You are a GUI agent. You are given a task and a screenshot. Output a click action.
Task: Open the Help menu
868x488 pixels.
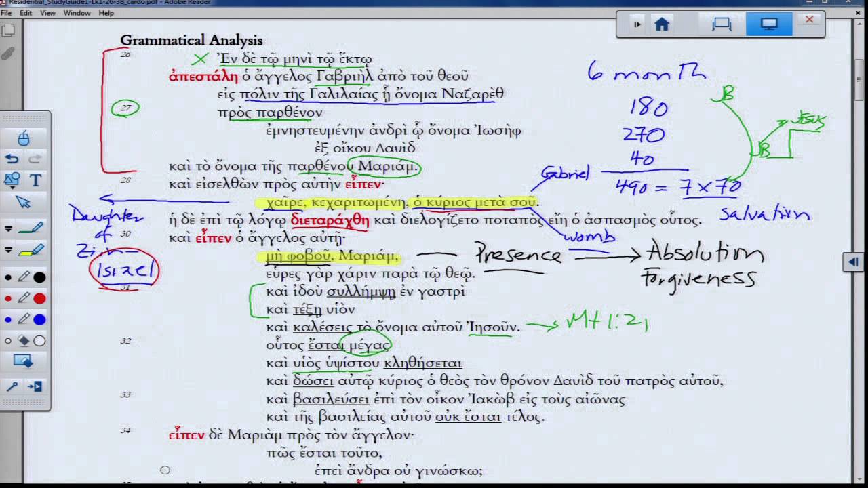coord(106,13)
